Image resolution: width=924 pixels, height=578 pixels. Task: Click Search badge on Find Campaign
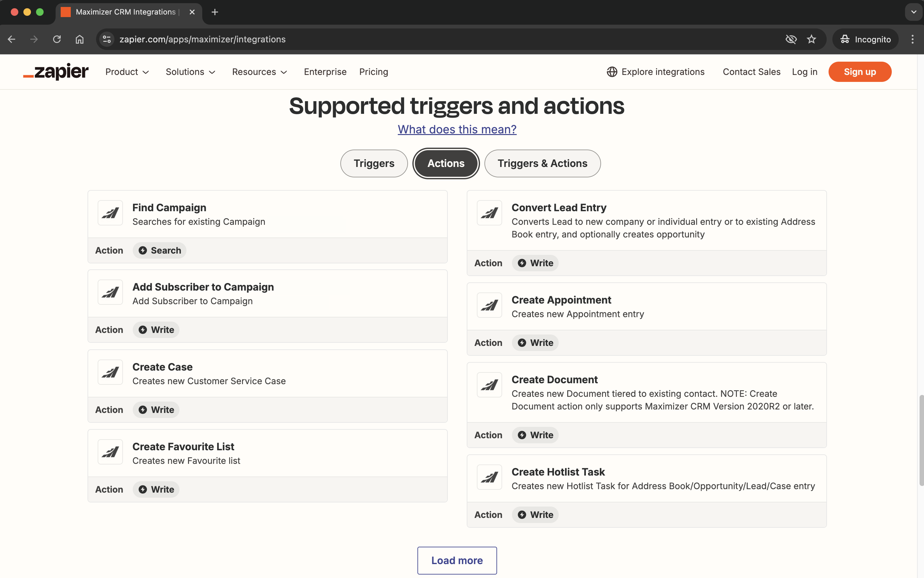160,250
